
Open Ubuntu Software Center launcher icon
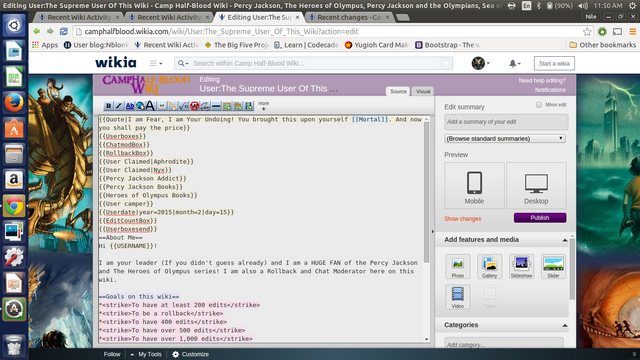tap(14, 128)
